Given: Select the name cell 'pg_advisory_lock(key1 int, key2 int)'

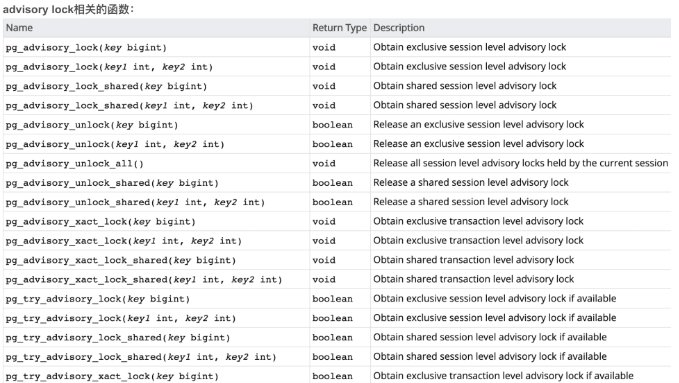Looking at the screenshot, I should coord(109,67).
